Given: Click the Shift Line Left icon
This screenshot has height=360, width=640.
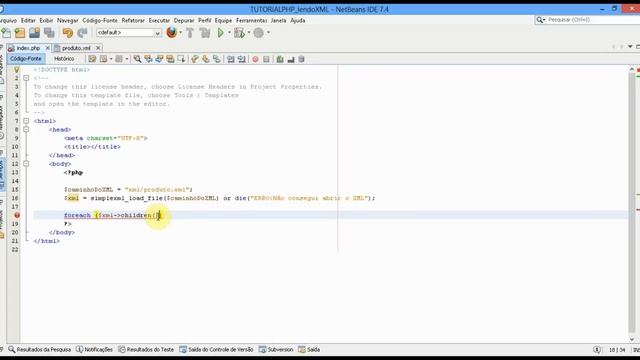Looking at the screenshot, I should click(231, 59).
